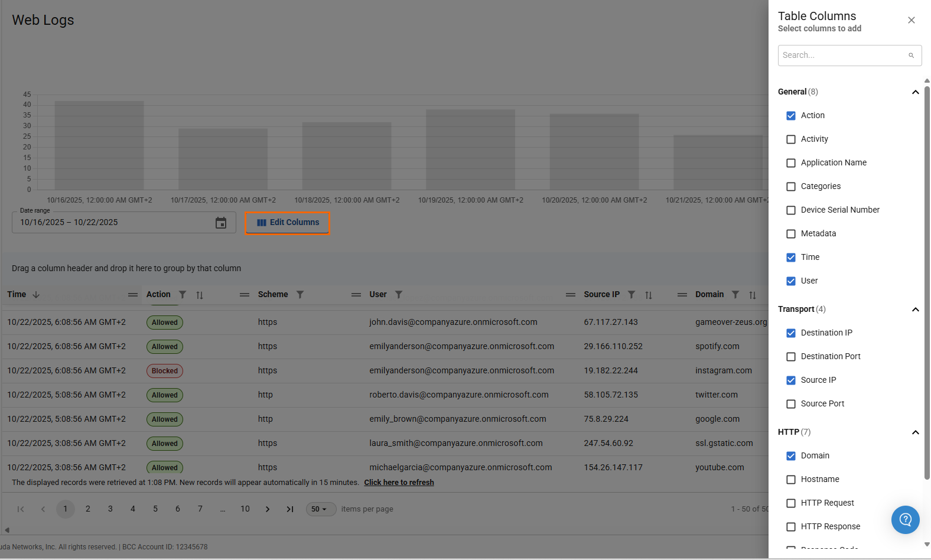The height and width of the screenshot is (560, 931).
Task: Click the 'Click here to refresh' link
Action: tap(399, 483)
